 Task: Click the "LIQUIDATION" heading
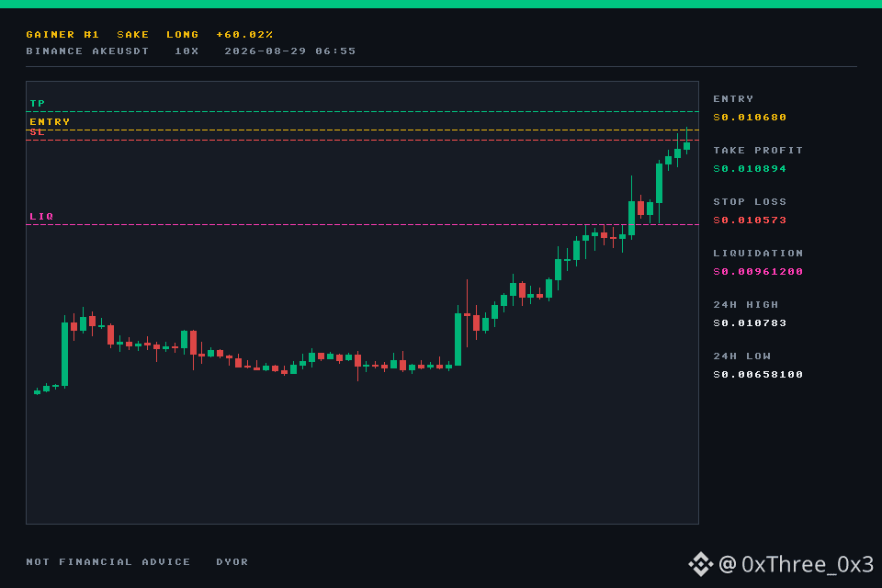coord(758,254)
